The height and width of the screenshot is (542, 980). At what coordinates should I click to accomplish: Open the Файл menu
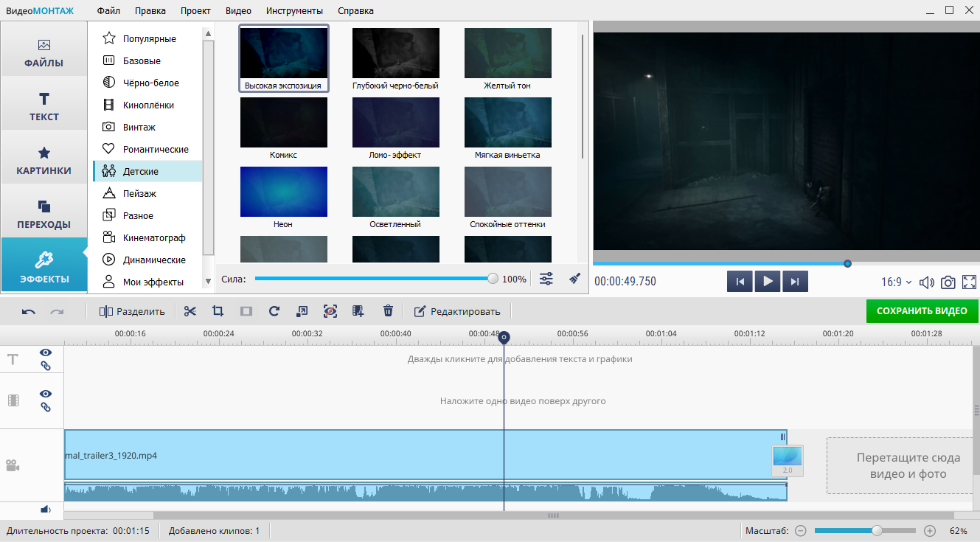click(x=108, y=11)
